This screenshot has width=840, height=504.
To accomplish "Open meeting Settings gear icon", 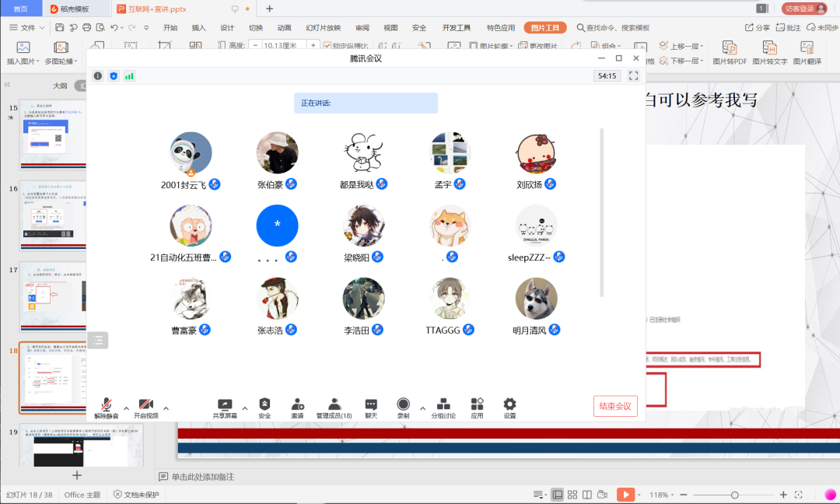I will (509, 408).
